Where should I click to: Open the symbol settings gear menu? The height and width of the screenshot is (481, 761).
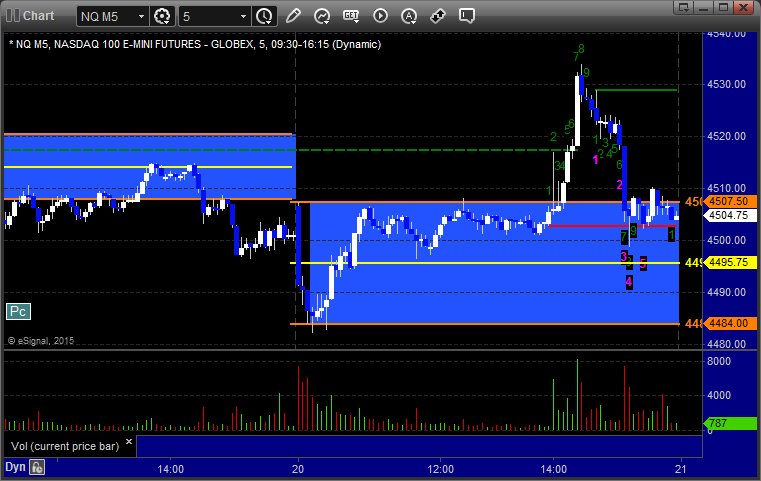click(x=162, y=16)
